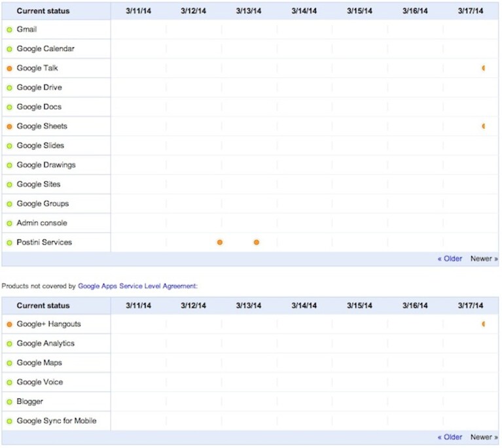Click the green status dot beside Google Analytics
Screen dimensions: 502x448
coord(10,343)
